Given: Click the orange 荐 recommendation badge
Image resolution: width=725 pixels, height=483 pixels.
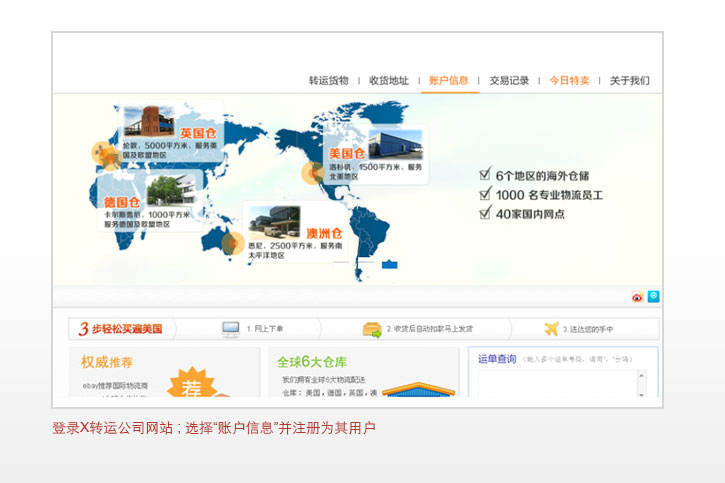Looking at the screenshot, I should pos(190,383).
